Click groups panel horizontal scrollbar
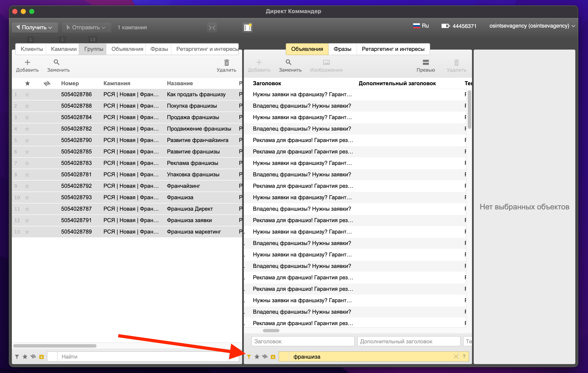Screen dimensions: 588x373 coord(55,346)
